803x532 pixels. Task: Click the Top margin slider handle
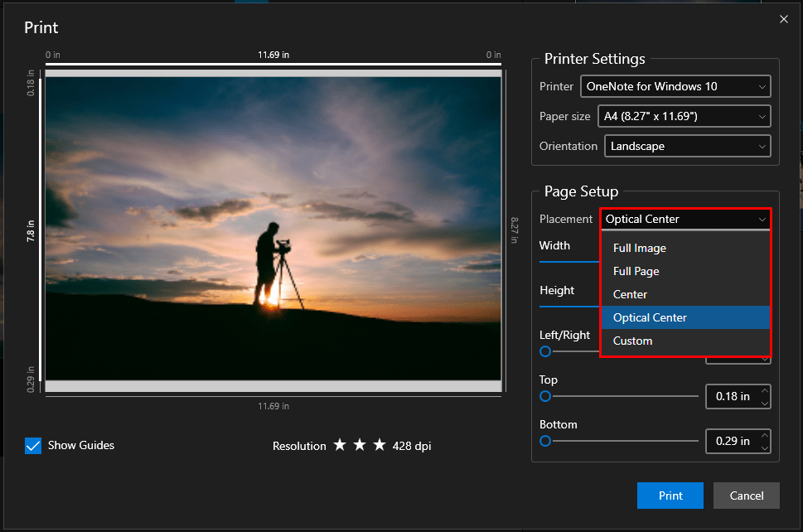point(545,396)
